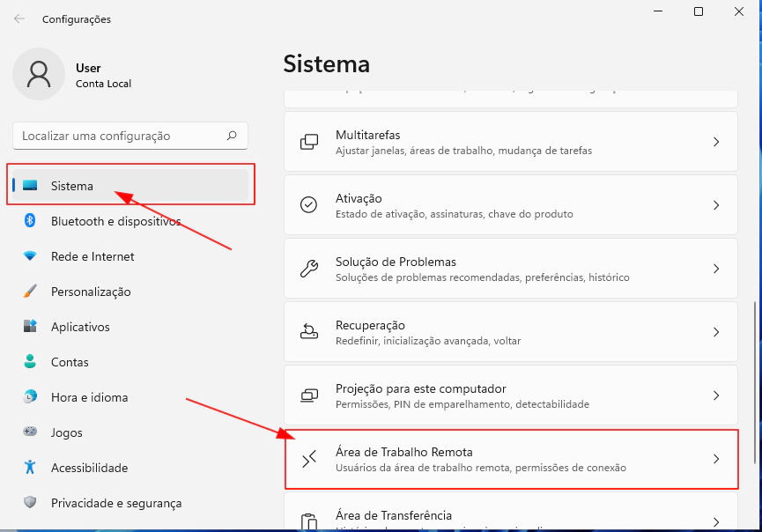Click the Área de Trabalho Remota icon

click(309, 458)
